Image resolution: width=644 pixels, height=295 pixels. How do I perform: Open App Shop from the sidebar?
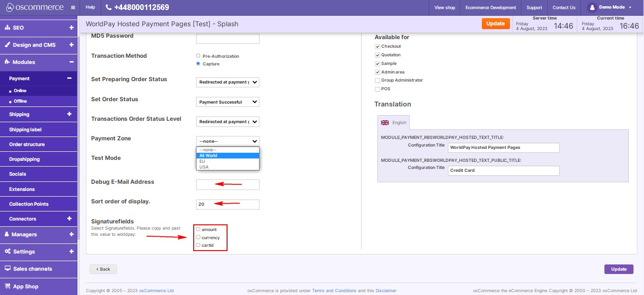coord(26,286)
